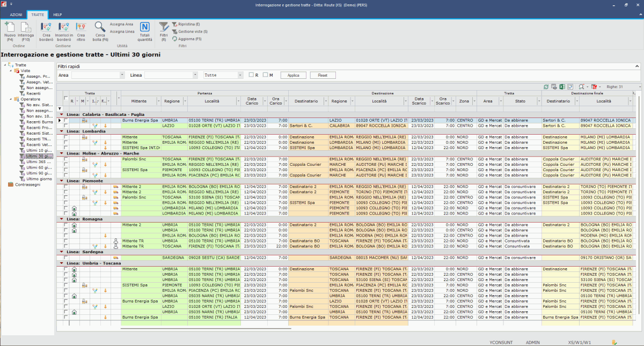Open the Filtri (R) funnel icon
644x346 pixels.
point(164,26)
